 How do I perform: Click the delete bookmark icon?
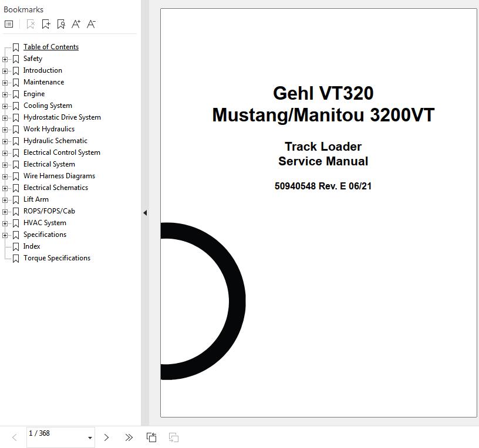[31, 24]
